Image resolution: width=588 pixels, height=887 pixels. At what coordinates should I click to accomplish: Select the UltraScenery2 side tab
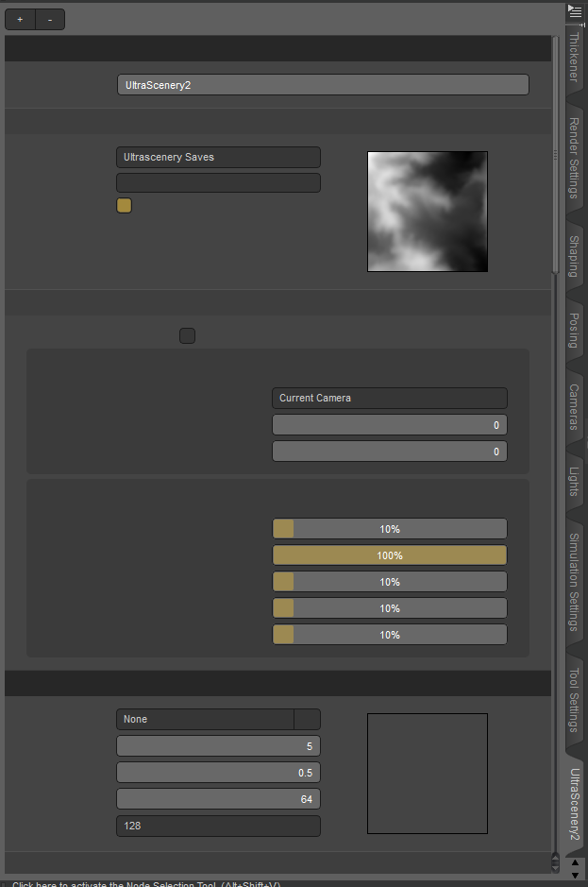(574, 805)
